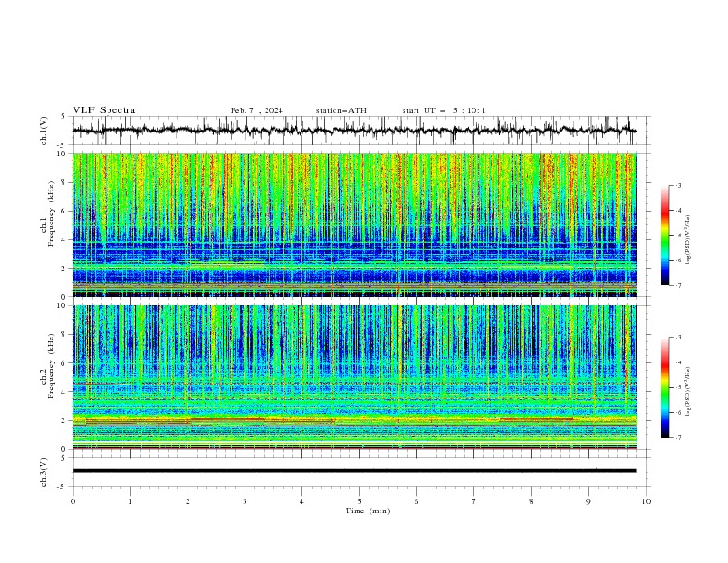Click time axis tick label "1"
Screen dimensions: 728x563
click(x=130, y=501)
